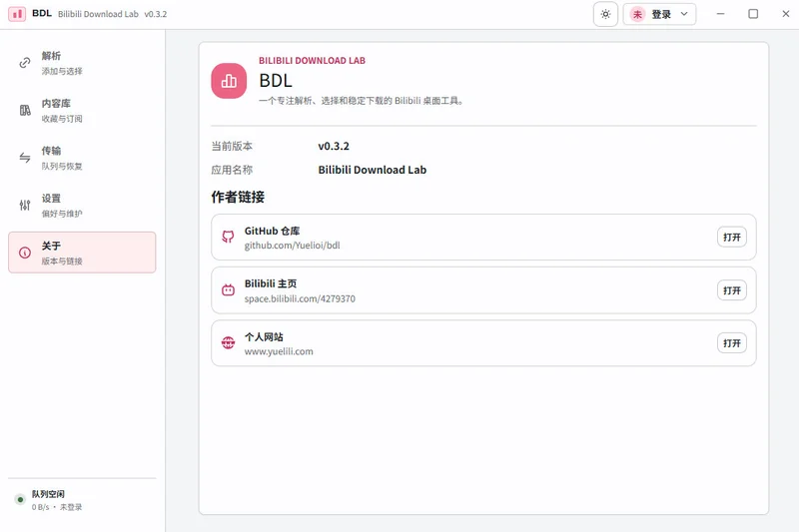Open the GitHub 仓库 link button
799x532 pixels.
pyautogui.click(x=732, y=238)
